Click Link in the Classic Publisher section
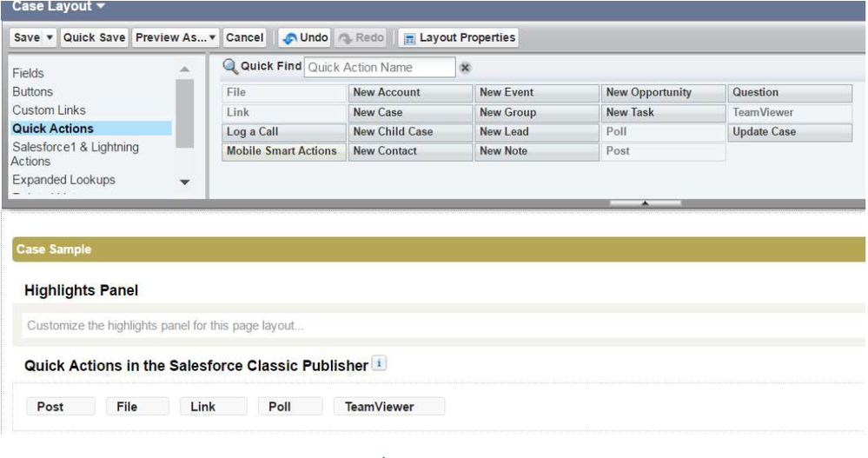This screenshot has width=868, height=458. (x=213, y=407)
